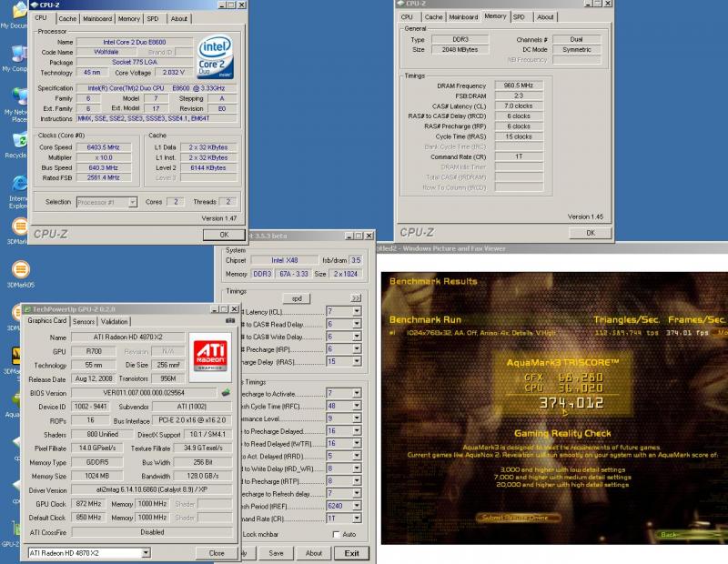Click the spd button in timings tool
728x564 pixels.
(x=297, y=298)
